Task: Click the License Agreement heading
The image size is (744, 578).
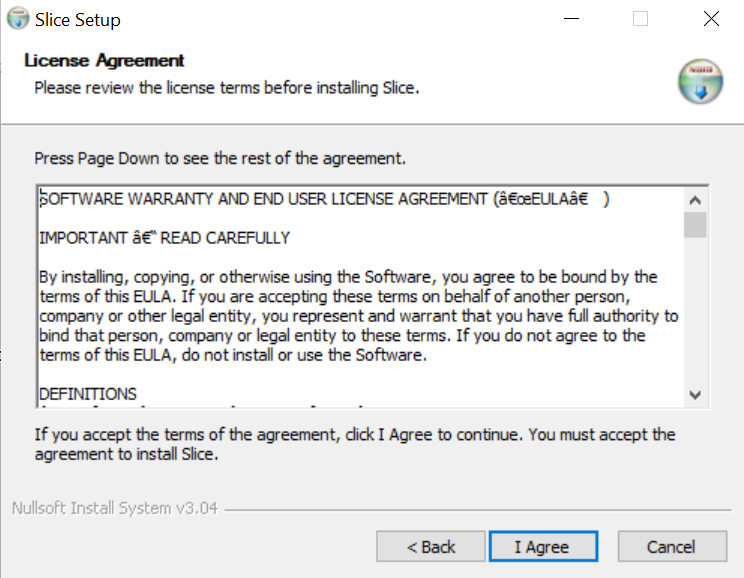Action: [x=105, y=61]
